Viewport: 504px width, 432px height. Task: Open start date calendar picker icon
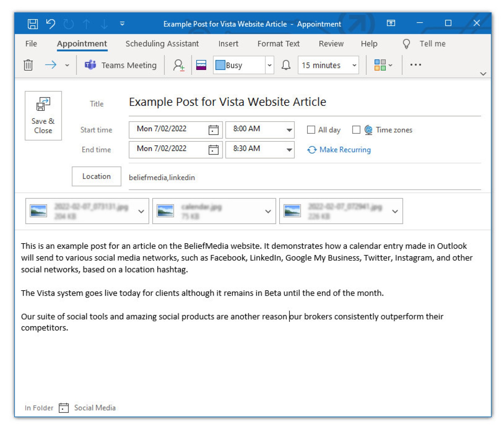pyautogui.click(x=213, y=130)
